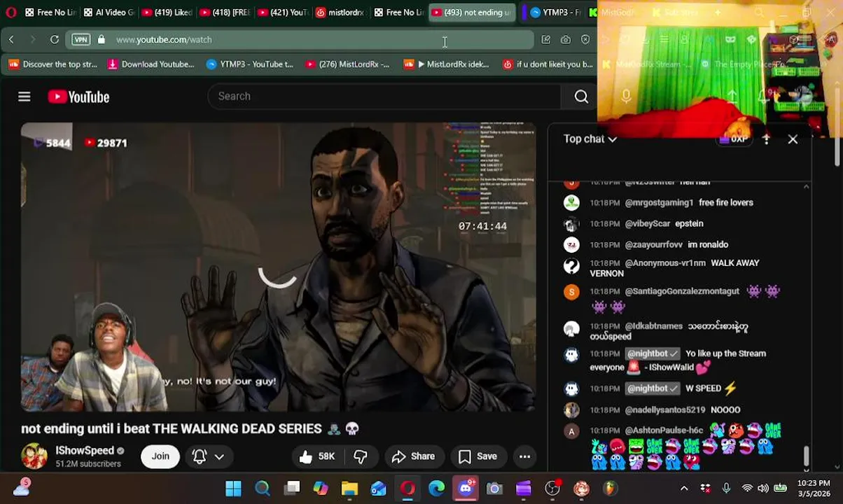Open Wi-Fi network icon in tray
The height and width of the screenshot is (504, 843).
tap(747, 489)
